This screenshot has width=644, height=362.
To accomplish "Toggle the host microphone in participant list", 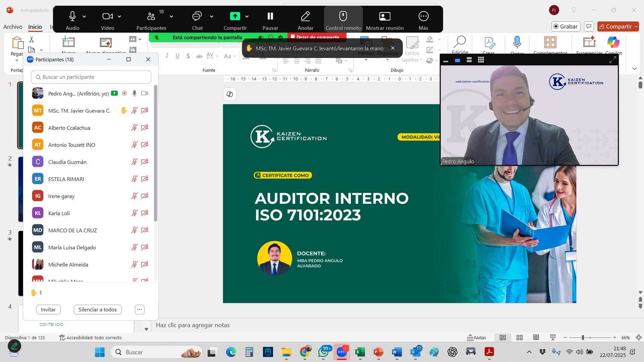I will click(x=134, y=94).
